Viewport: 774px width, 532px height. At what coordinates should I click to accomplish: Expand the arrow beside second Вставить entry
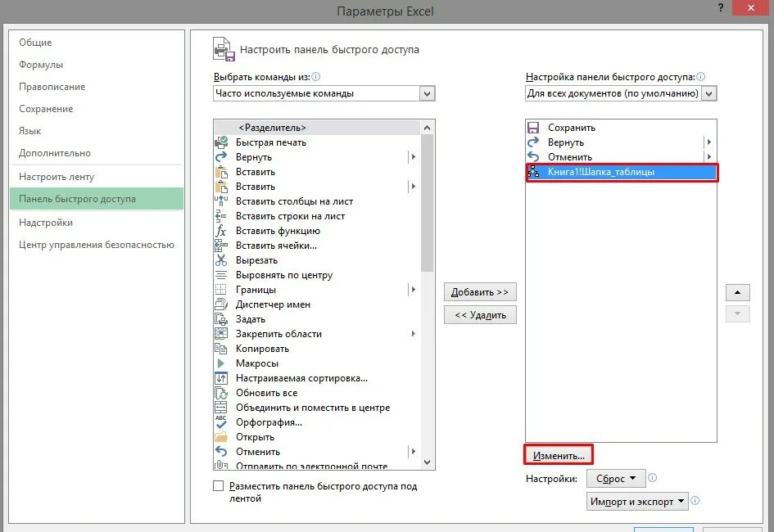pos(413,187)
